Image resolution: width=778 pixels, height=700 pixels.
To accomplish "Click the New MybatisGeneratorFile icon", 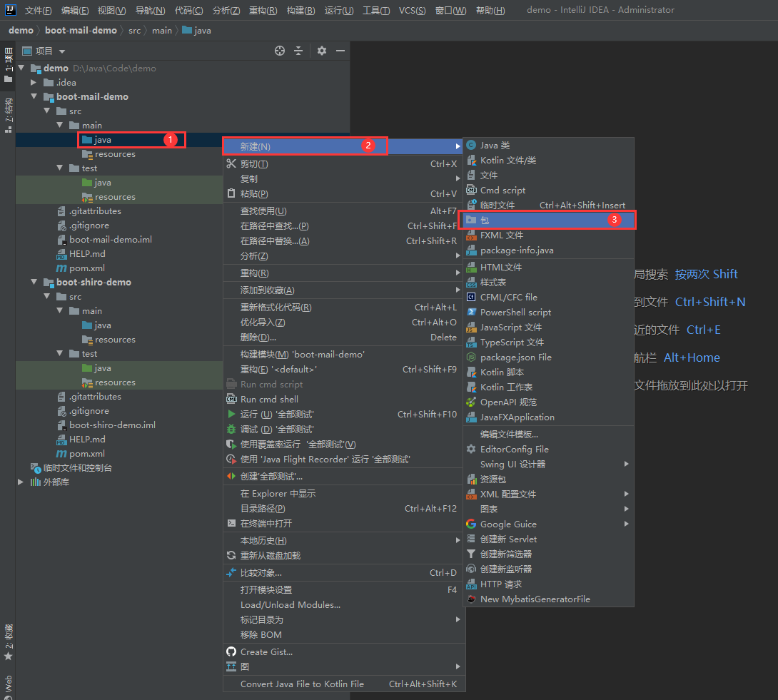I will click(471, 599).
